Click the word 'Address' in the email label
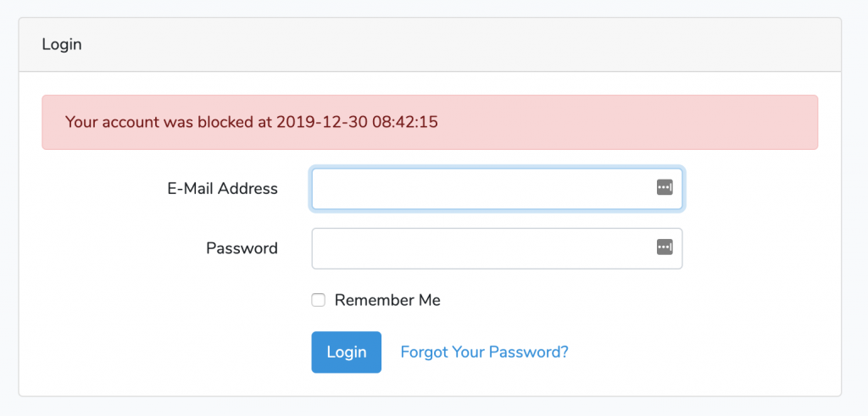868x416 pixels. [x=248, y=189]
